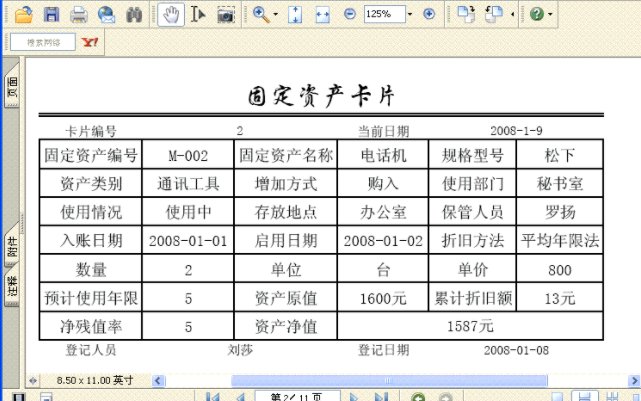Image resolution: width=641 pixels, height=401 pixels.
Task: Click the 登记日期 value 2008-01-08
Action: pyautogui.click(x=516, y=350)
